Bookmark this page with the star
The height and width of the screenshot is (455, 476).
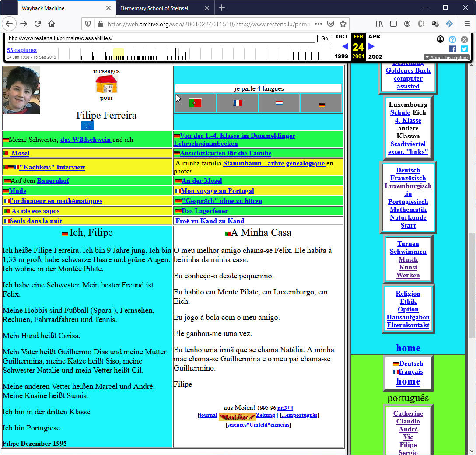click(343, 24)
